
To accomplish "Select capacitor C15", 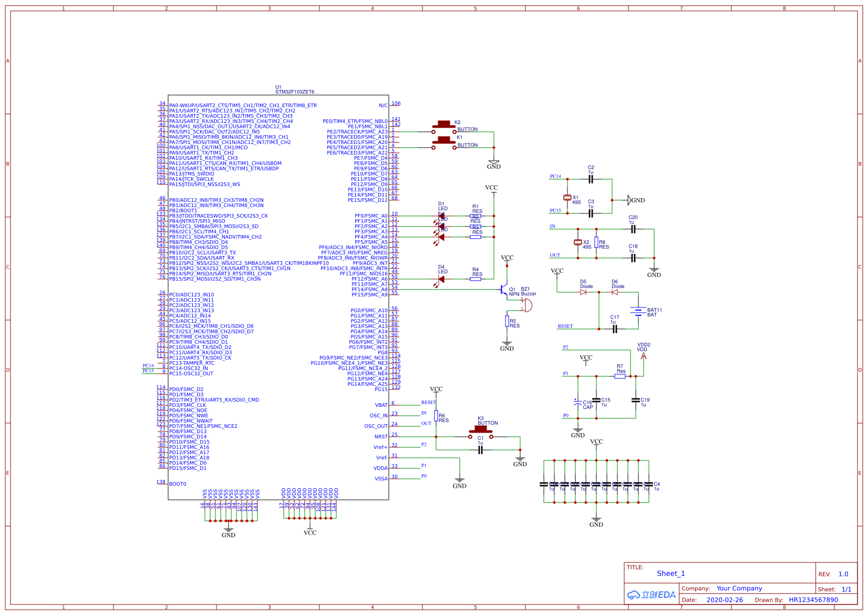I will (596, 400).
